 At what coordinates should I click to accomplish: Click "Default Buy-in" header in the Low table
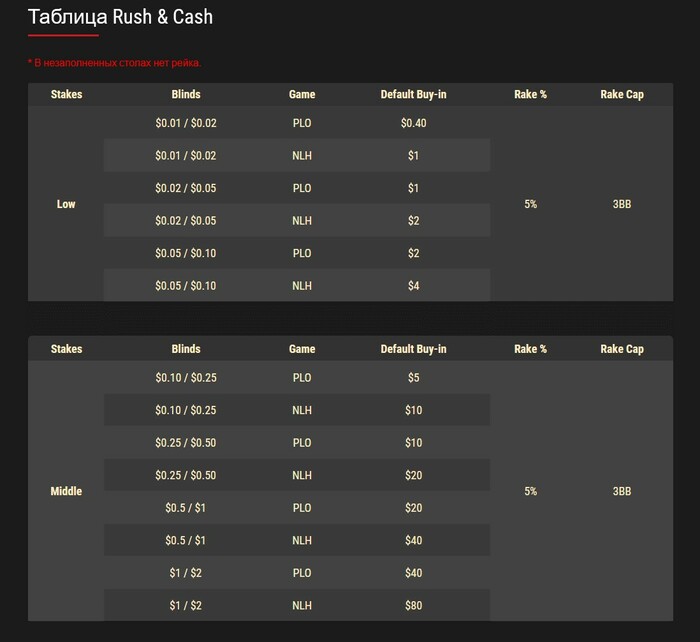(413, 95)
